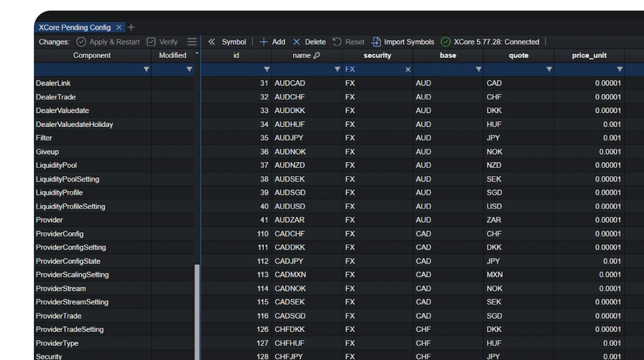Screen dimensions: 644x360
Task: Open the quote column filter dropdown
Action: 549,69
